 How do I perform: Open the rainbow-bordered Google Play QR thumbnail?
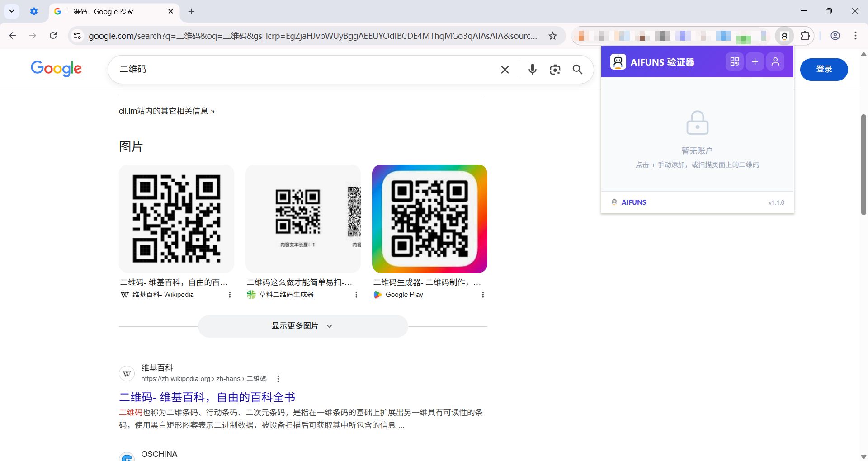(429, 219)
